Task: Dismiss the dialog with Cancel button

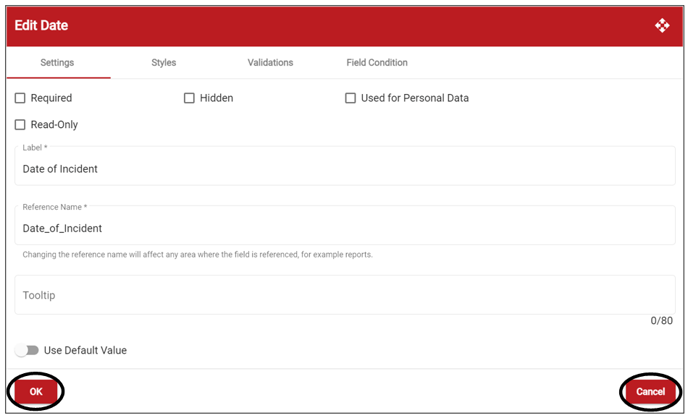Action: pos(650,391)
